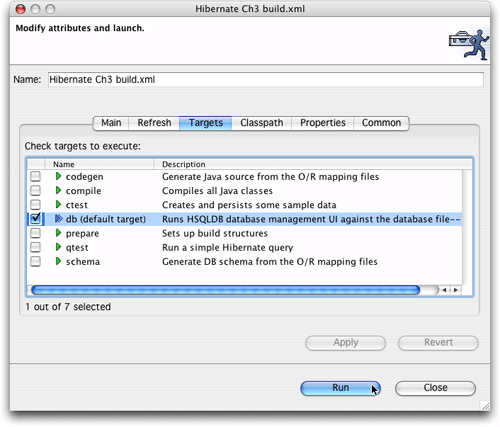Viewport: 500px width, 427px height.
Task: Click the Run button
Action: click(340, 388)
